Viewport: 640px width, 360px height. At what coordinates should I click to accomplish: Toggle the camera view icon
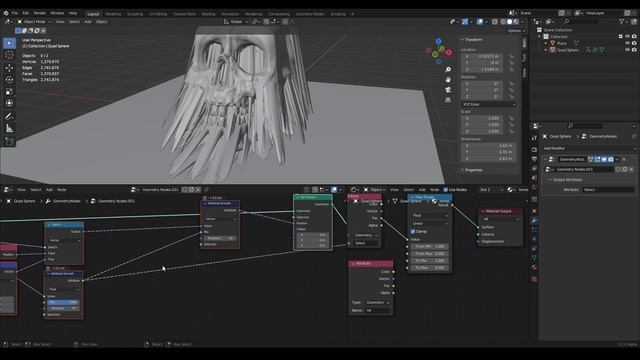448,90
